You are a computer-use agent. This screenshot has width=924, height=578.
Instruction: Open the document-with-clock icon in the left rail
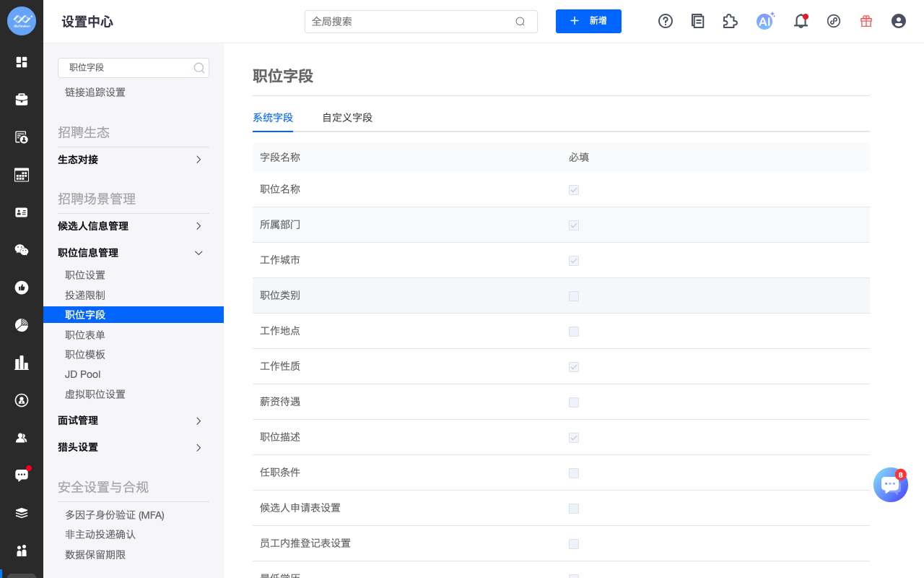click(22, 137)
